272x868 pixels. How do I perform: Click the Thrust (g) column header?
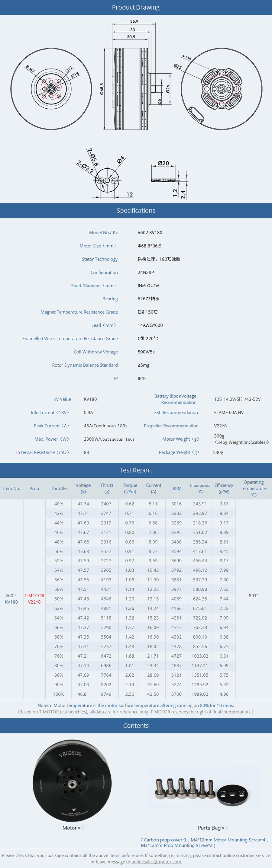(107, 488)
